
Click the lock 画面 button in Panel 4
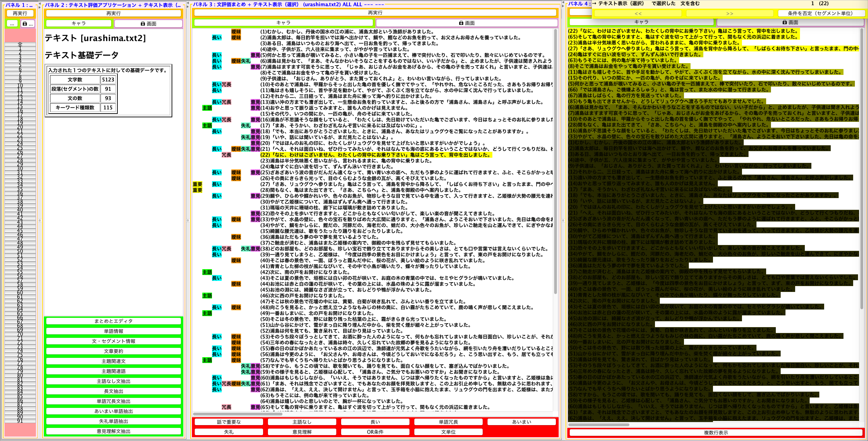pos(790,22)
